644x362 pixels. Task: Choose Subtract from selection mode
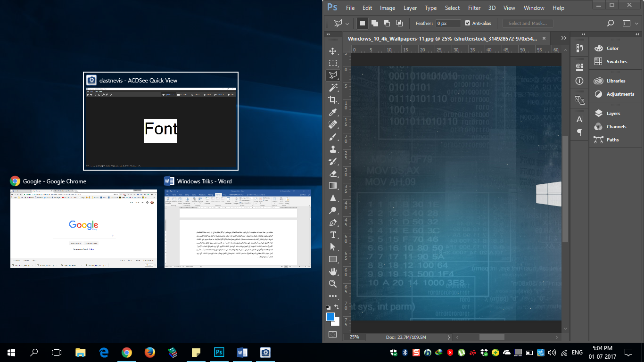(387, 23)
